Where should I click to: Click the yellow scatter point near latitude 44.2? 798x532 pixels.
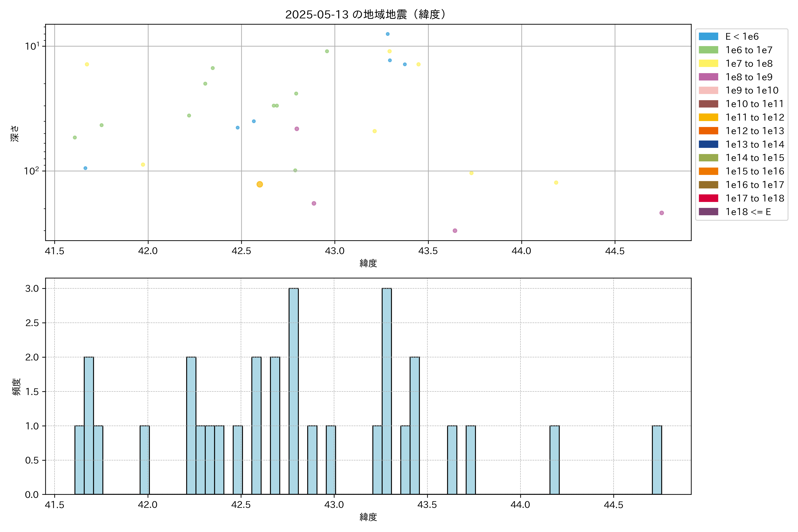tap(556, 182)
